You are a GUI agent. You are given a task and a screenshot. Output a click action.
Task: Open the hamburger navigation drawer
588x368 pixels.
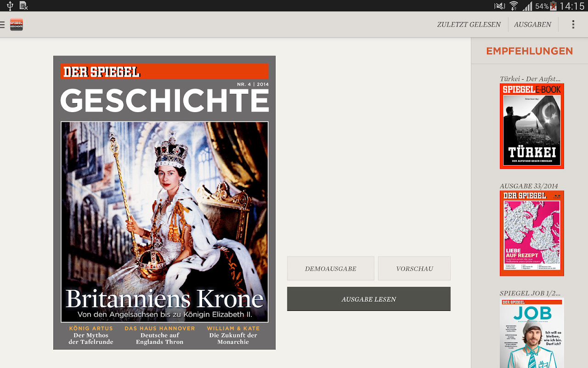[x=2, y=24]
